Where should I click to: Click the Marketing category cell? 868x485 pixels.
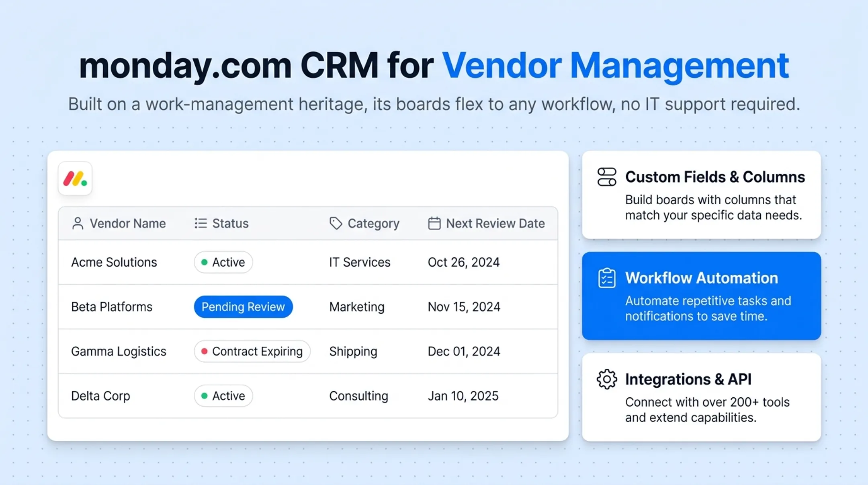tap(357, 307)
